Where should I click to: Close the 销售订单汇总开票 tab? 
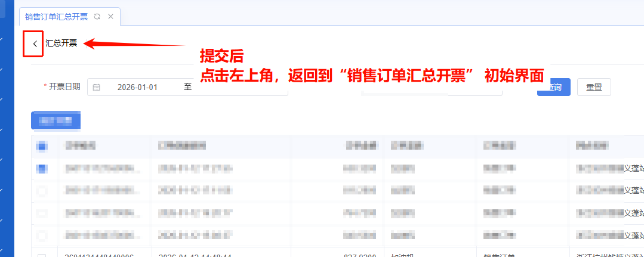[110, 17]
